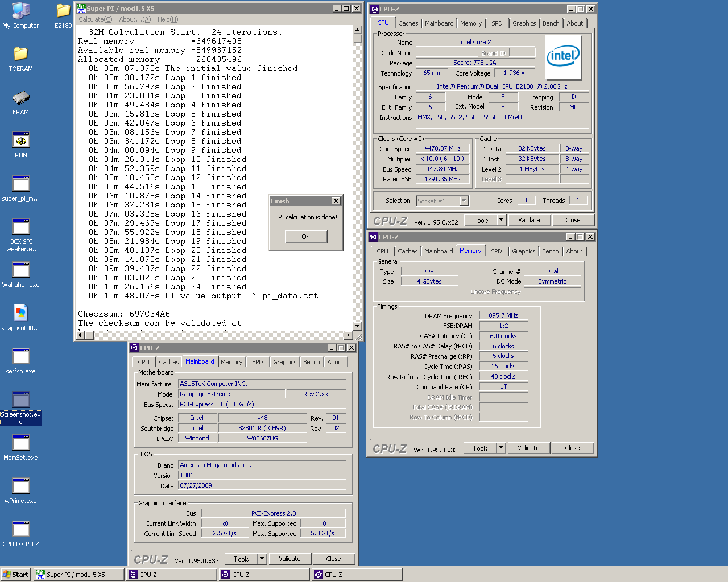
Task: Select the snaphsot00... desktop file icon
Action: [20, 318]
